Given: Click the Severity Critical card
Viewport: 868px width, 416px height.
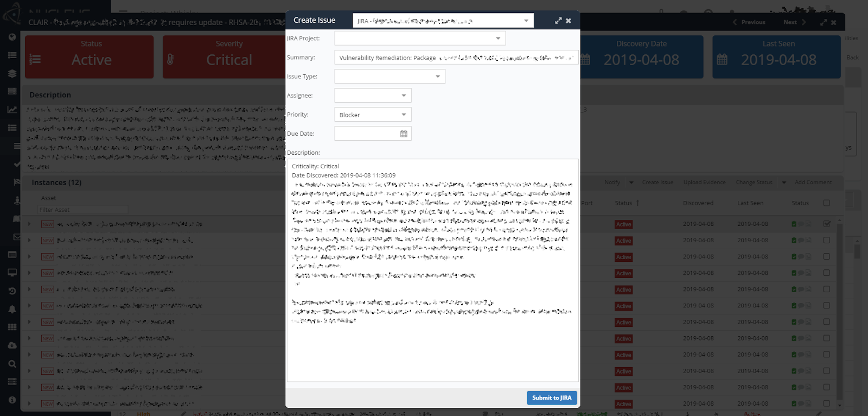Looking at the screenshot, I should (x=224, y=57).
